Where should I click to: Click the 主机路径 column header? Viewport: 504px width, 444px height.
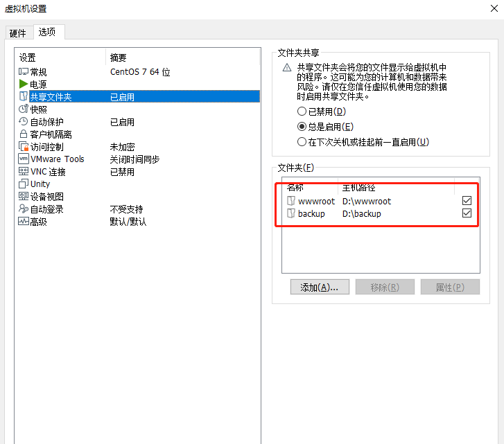[x=396, y=187]
